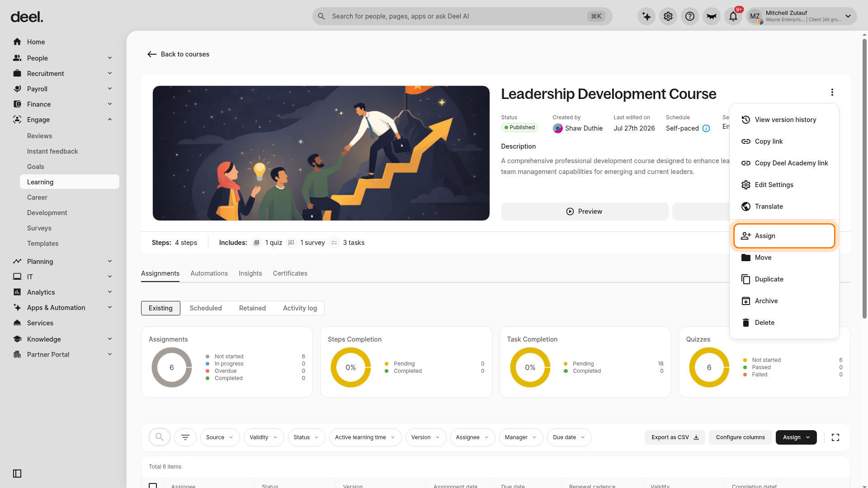Tick the select-all checkbox in table header

click(x=153, y=485)
